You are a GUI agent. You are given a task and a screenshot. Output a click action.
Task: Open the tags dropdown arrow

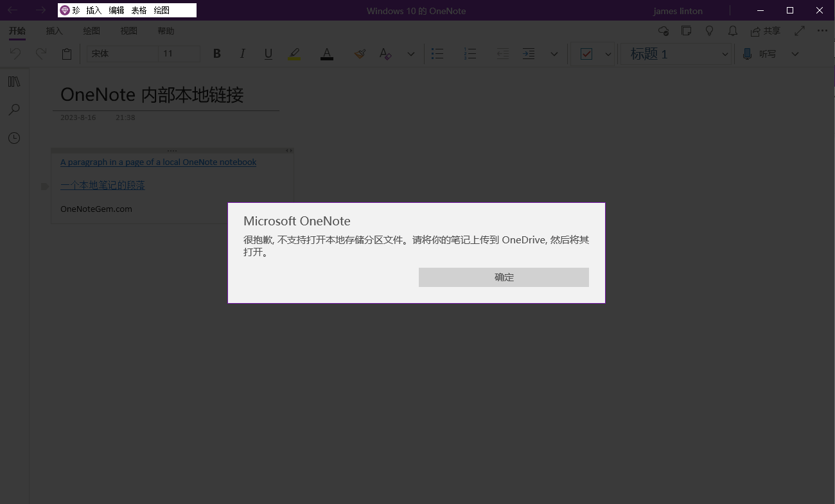point(608,54)
